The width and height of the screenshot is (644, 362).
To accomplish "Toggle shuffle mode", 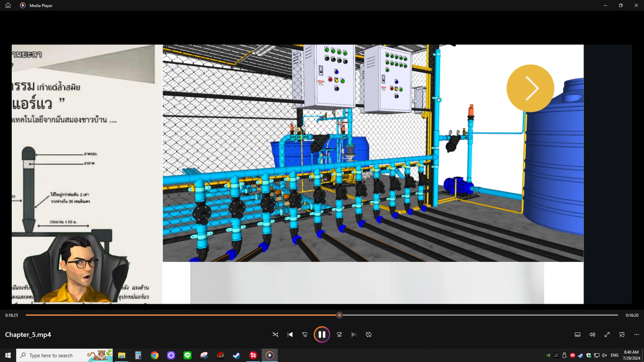I will [x=275, y=334].
